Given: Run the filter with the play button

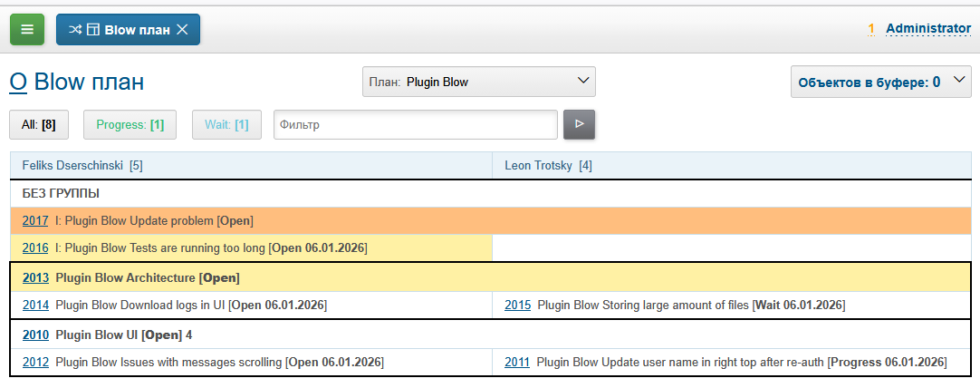Looking at the screenshot, I should click(x=579, y=124).
